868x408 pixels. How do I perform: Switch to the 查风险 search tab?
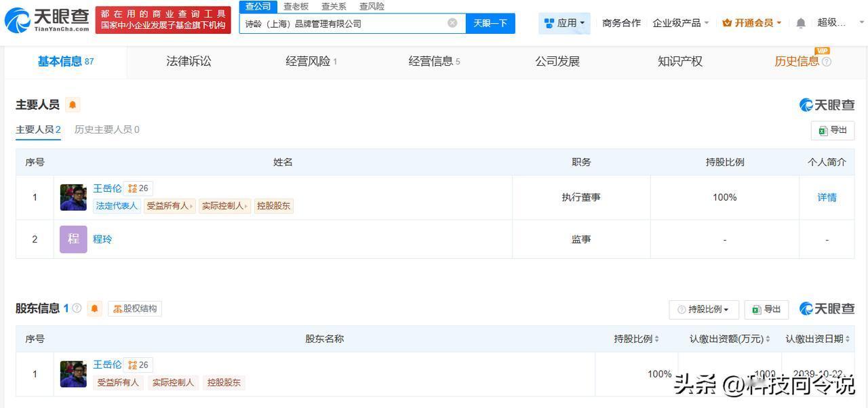click(372, 6)
